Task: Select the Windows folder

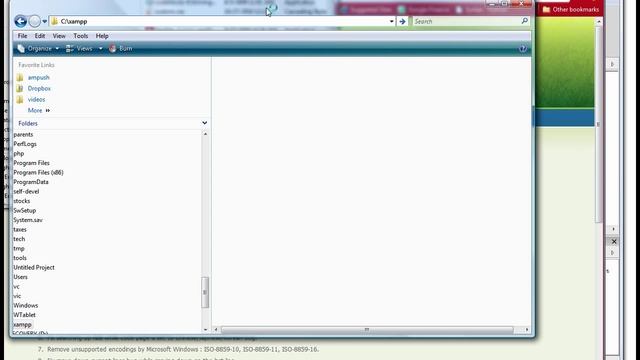Action: (26, 305)
